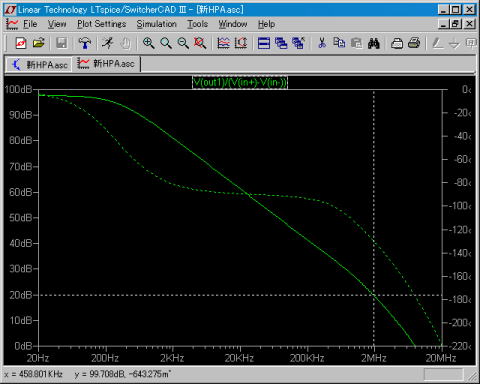Click the Control Panel hammer icon

(x=85, y=43)
